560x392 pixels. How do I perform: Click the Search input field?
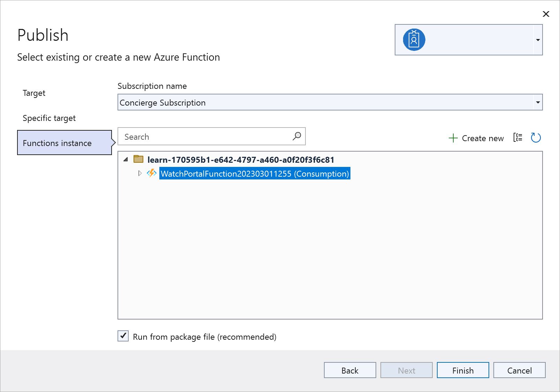coord(211,137)
